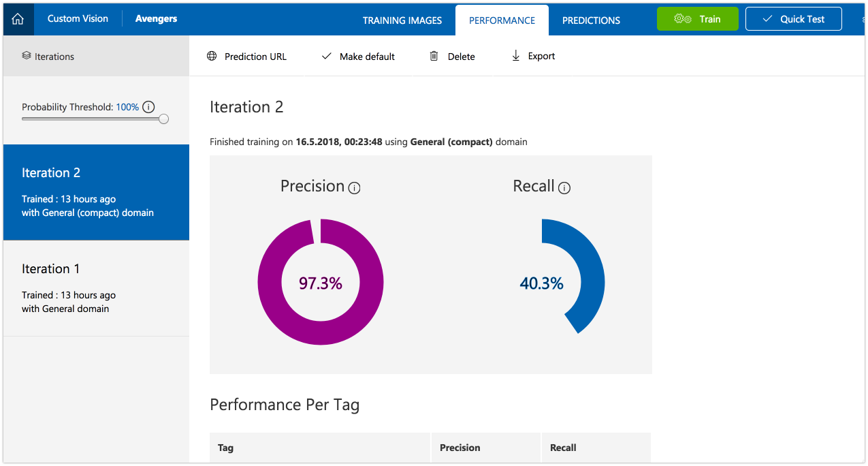Open the info tooltip beside Recall

[x=564, y=187]
